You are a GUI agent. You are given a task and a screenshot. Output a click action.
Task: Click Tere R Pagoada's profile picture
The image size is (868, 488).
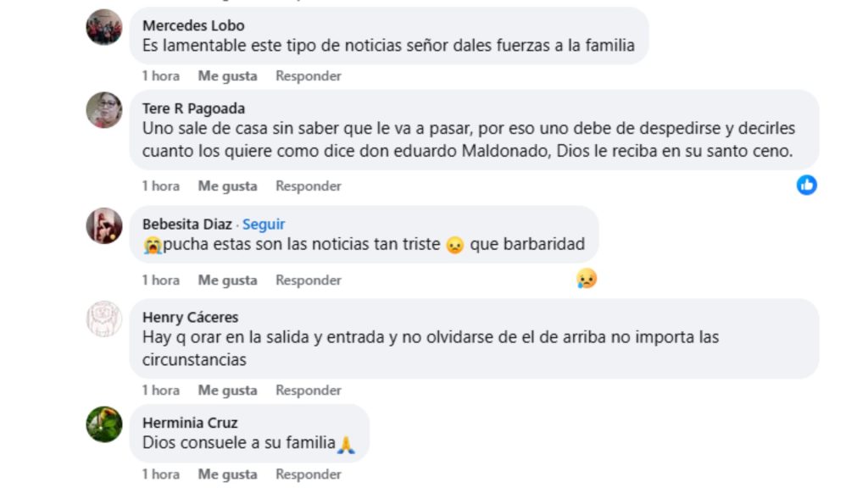click(103, 109)
